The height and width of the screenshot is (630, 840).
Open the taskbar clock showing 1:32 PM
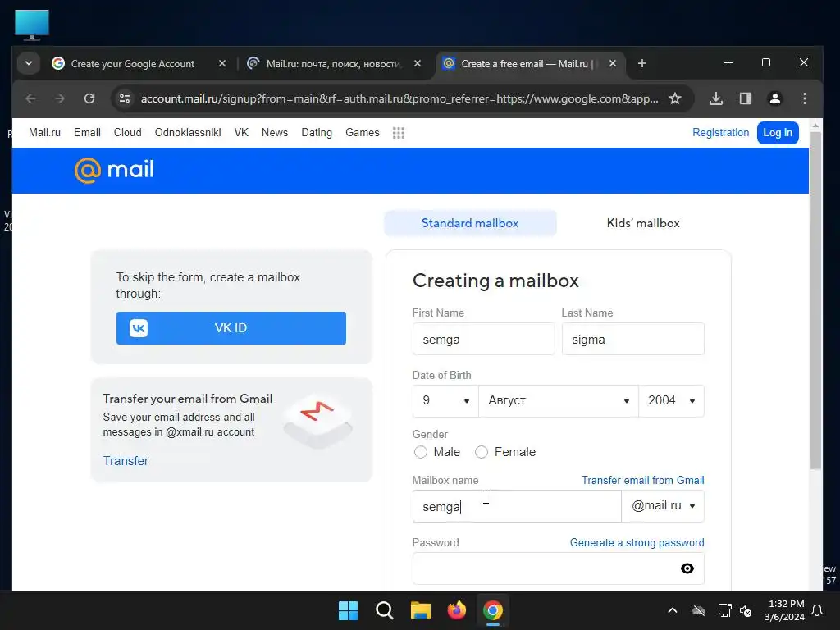[784, 610]
